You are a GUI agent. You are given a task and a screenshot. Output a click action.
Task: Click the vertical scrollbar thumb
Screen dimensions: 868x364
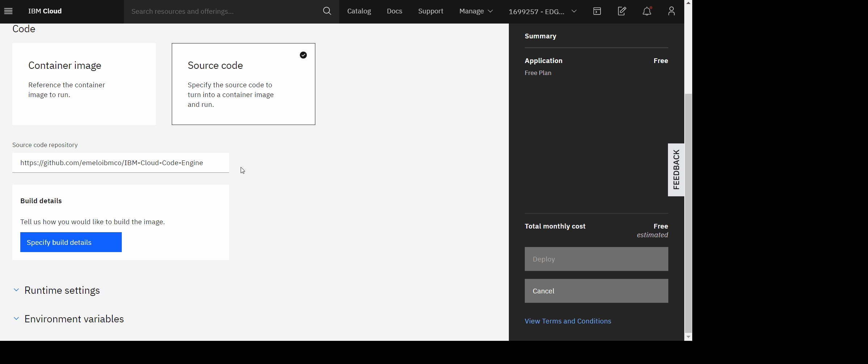click(x=688, y=213)
